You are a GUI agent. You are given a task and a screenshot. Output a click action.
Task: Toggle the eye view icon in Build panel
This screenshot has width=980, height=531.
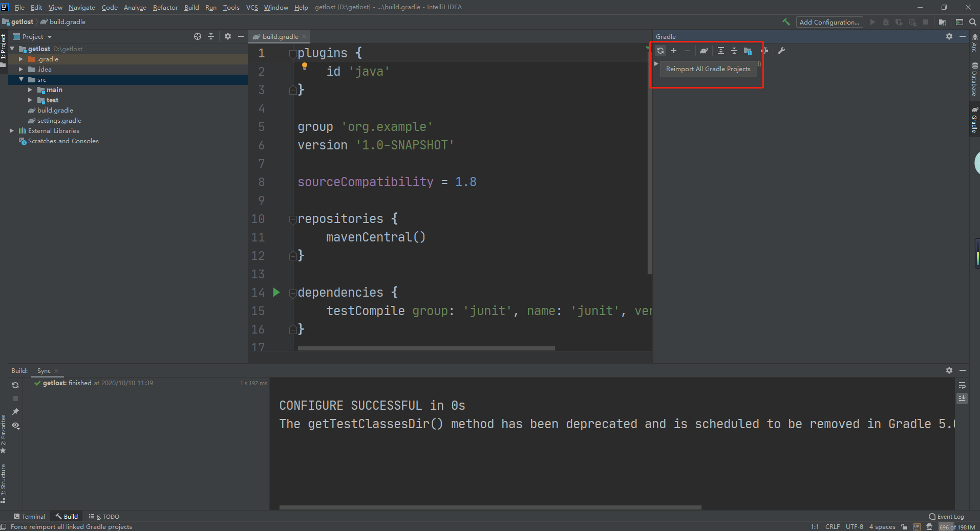point(15,426)
